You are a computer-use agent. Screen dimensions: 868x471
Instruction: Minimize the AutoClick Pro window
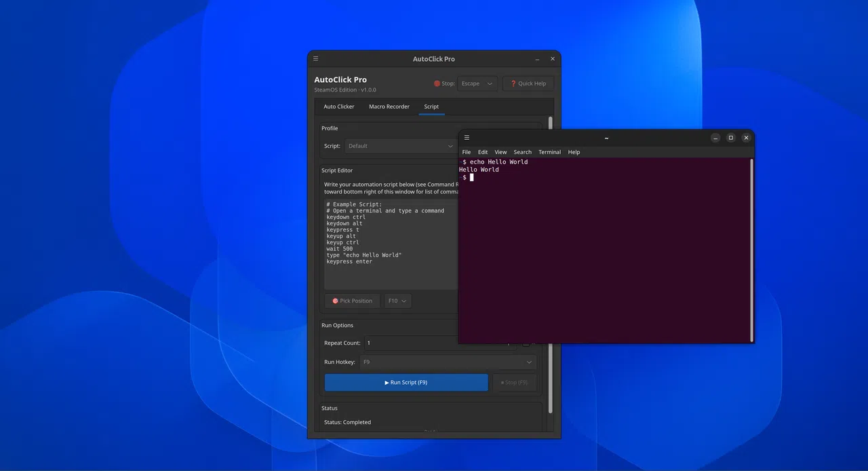(538, 59)
